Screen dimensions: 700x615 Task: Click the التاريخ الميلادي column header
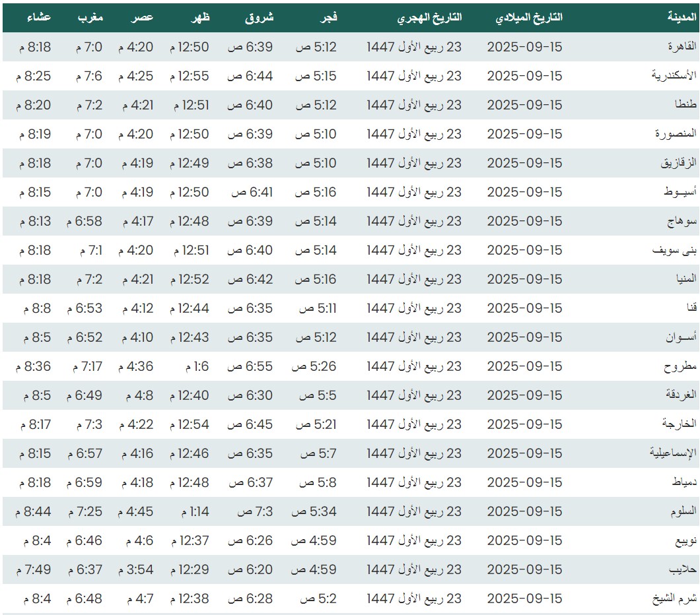point(529,18)
